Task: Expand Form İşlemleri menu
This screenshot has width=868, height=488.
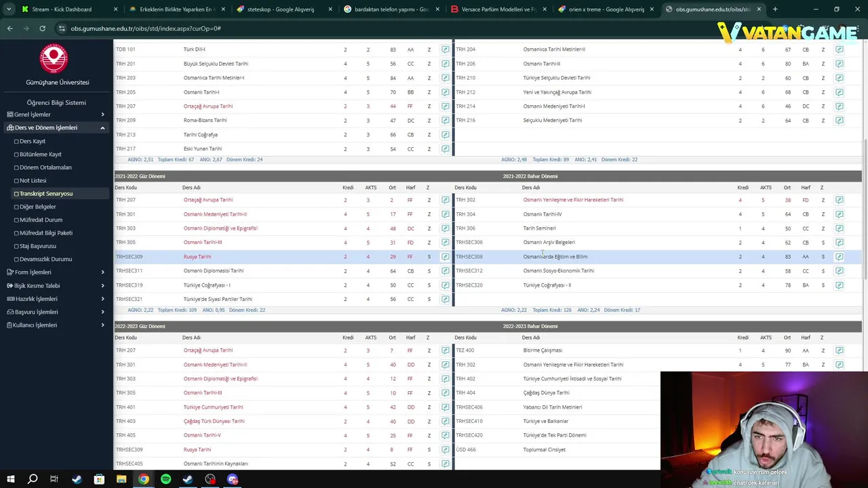Action: 56,272
